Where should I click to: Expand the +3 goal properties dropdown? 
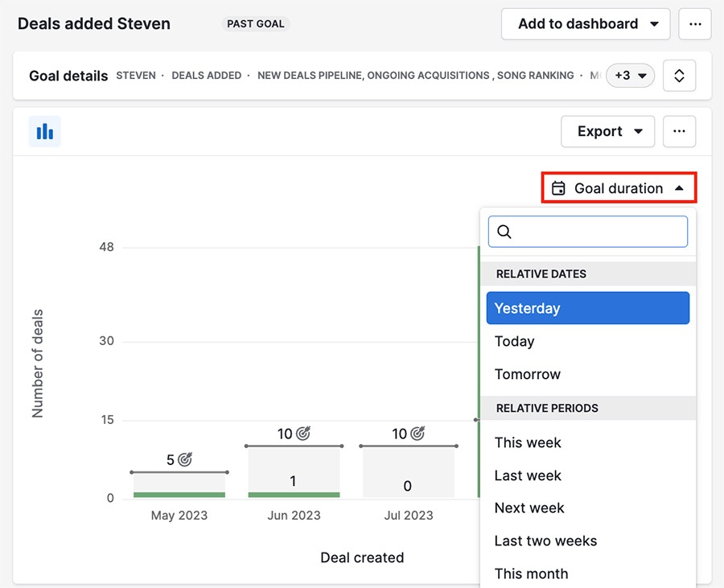click(630, 75)
